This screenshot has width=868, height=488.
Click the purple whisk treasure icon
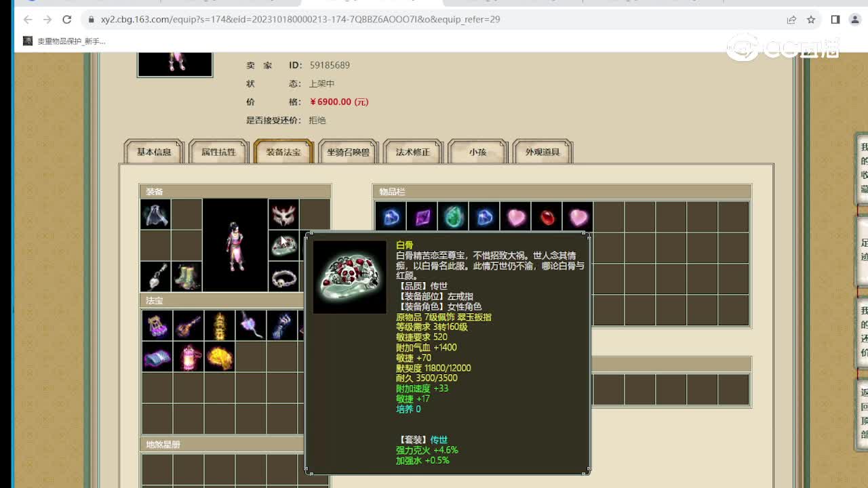tap(250, 326)
